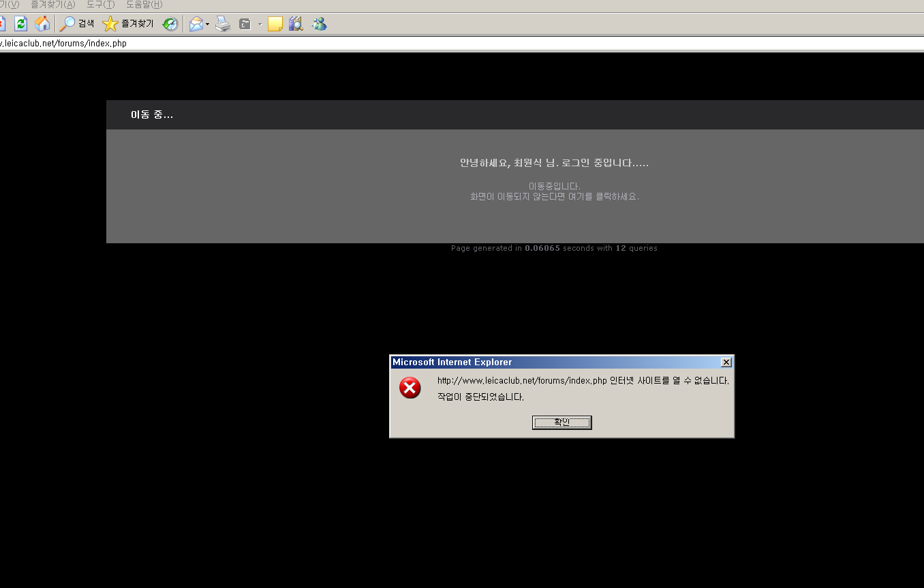
Task: Close the Microsoft Internet Explorer dialog
Action: [726, 362]
